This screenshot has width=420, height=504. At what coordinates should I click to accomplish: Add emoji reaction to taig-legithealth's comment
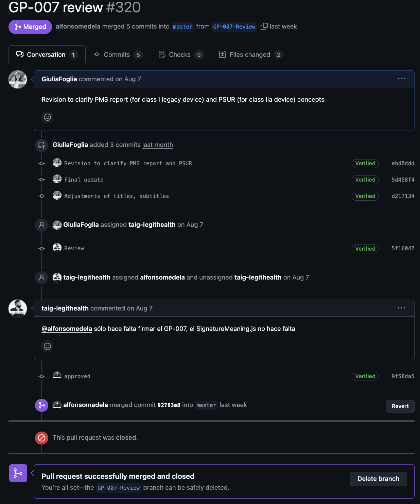[48, 347]
